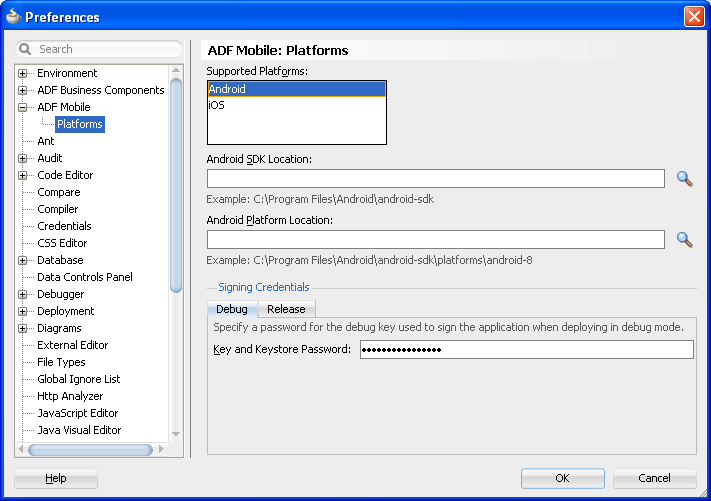Open JavaScript Editor preferences page
Image resolution: width=711 pixels, height=501 pixels.
pos(78,413)
